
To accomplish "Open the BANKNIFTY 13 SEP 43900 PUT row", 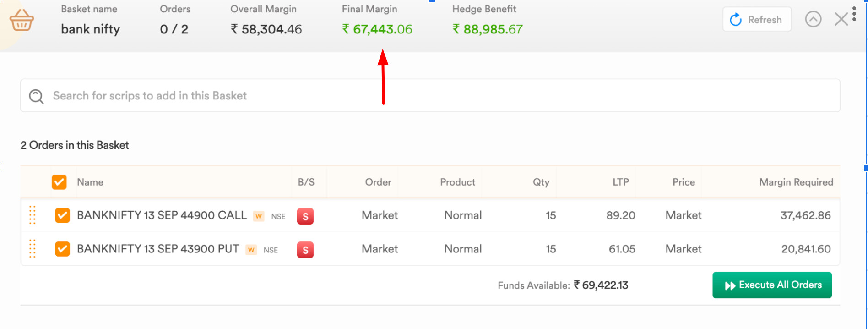I will click(x=430, y=249).
